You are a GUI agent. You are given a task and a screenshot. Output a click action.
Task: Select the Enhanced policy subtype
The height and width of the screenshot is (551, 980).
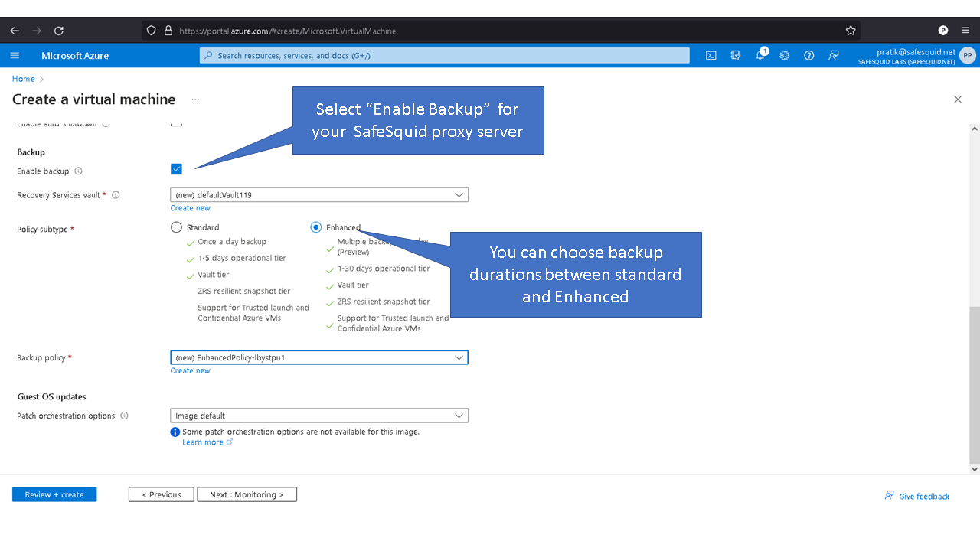[x=316, y=227]
